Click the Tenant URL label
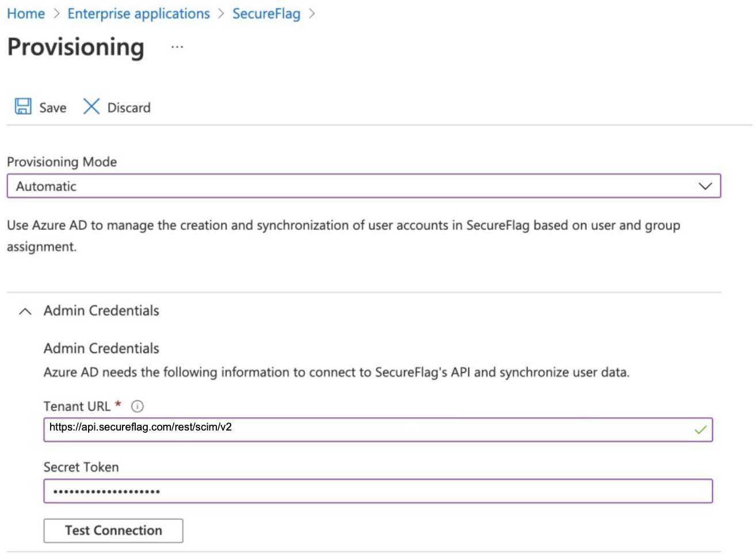Image resolution: width=756 pixels, height=556 pixels. click(77, 406)
